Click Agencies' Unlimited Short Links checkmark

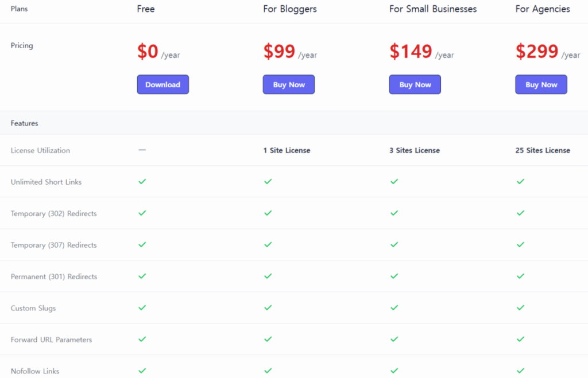[x=520, y=181]
